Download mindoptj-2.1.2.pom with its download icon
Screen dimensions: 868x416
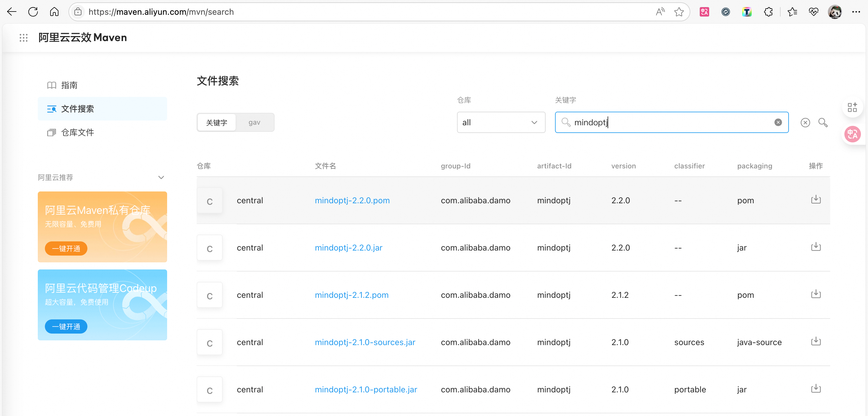pos(816,294)
